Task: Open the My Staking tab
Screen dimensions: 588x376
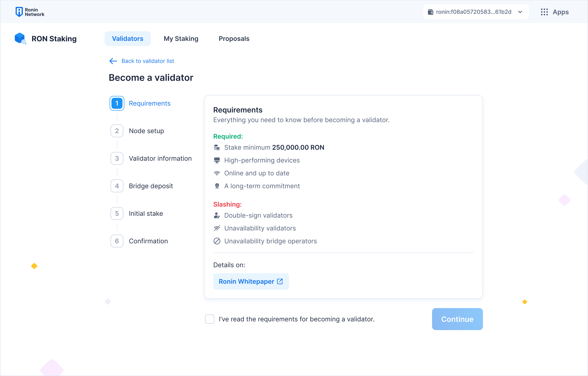Action: (x=181, y=39)
